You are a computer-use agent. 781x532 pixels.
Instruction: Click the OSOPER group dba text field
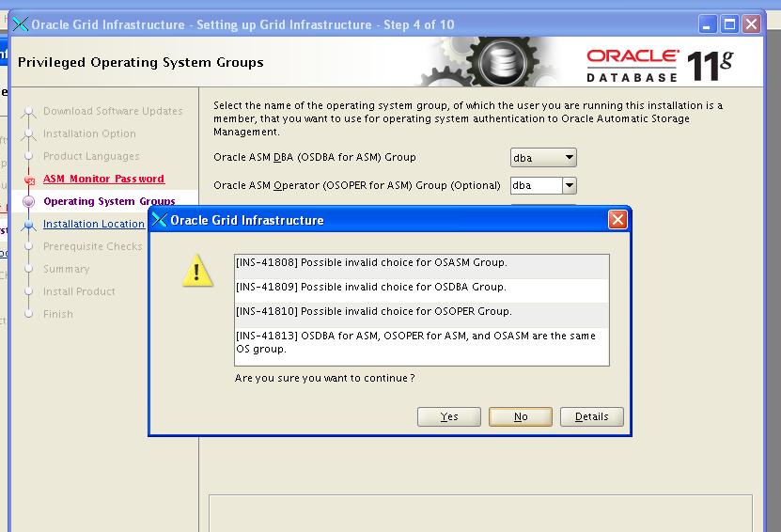[x=537, y=185]
